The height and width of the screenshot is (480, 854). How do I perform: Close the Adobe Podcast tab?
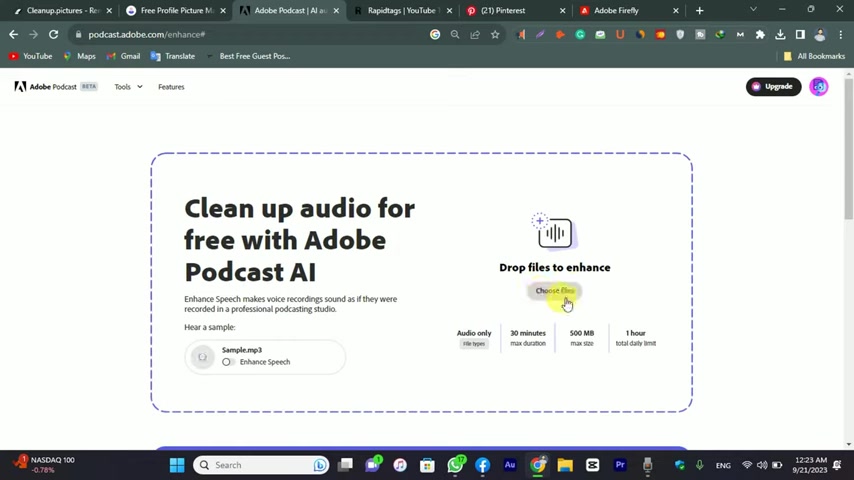(x=336, y=10)
